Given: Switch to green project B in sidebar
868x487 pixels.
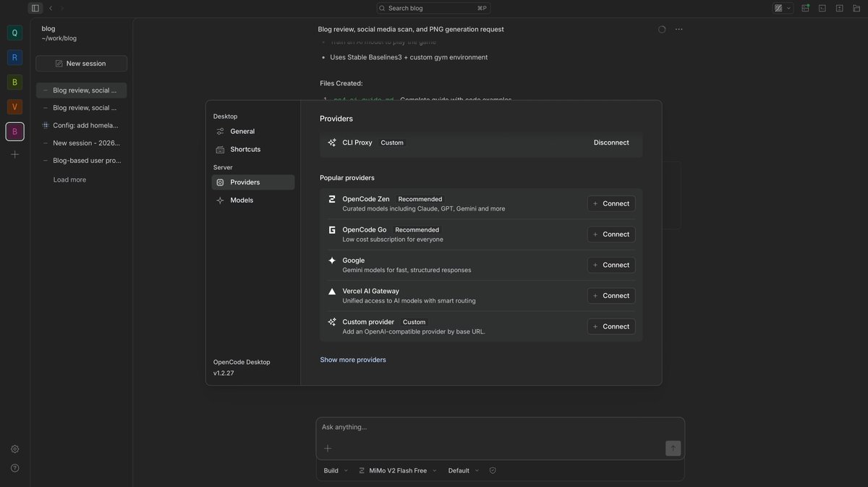Looking at the screenshot, I should [x=14, y=82].
